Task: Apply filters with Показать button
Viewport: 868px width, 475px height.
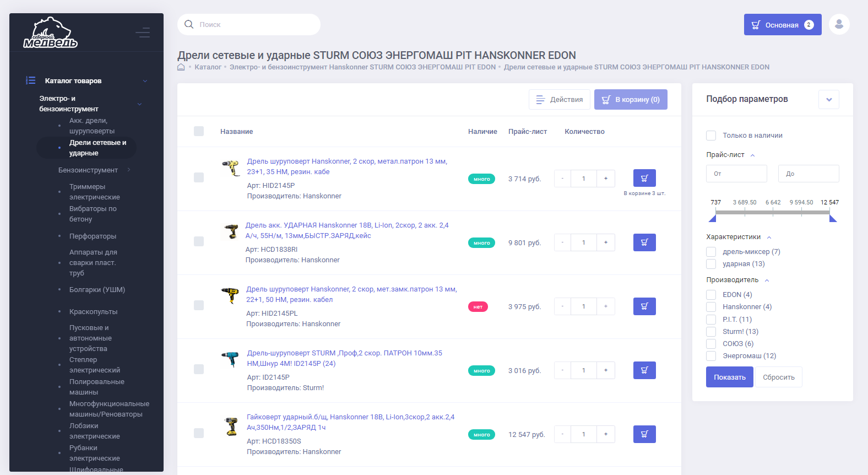Action: pos(730,377)
